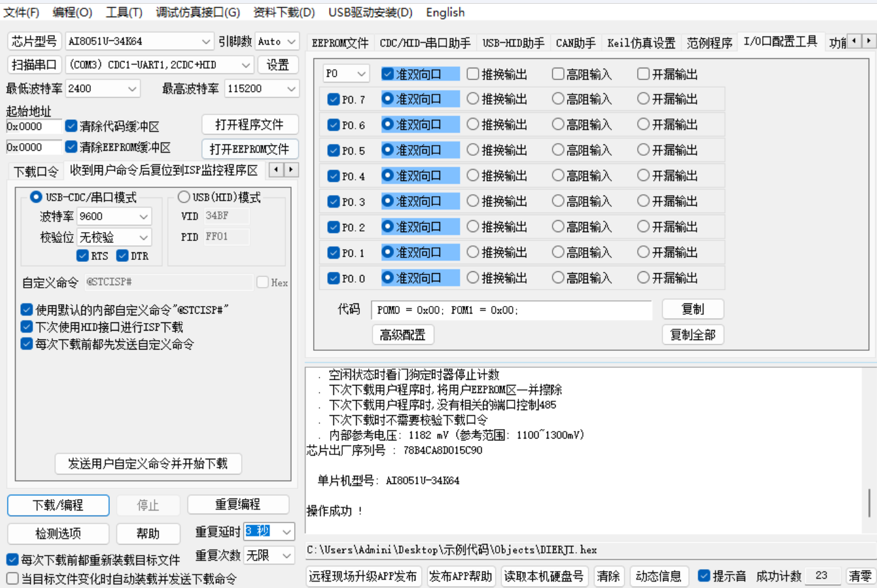Click the code start address 0x0000 field
877x588 pixels.
[x=33, y=126]
